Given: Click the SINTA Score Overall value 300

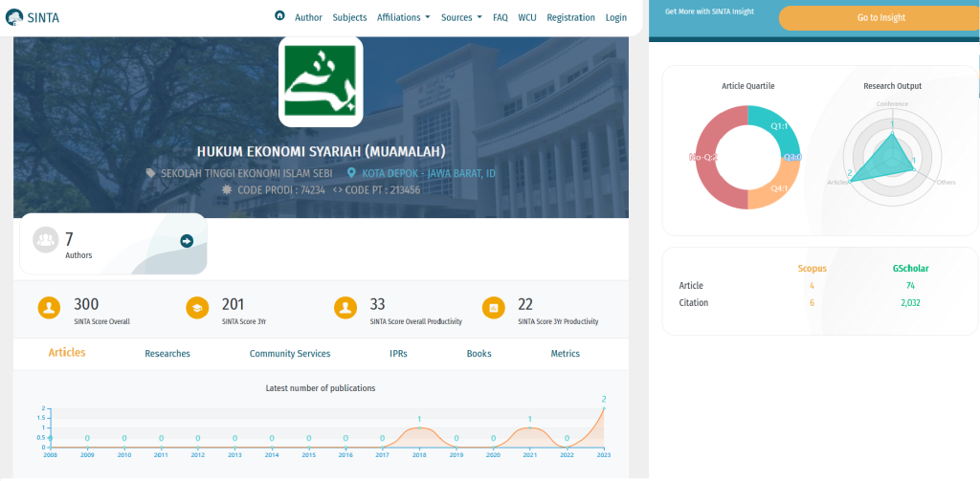Looking at the screenshot, I should click(86, 304).
